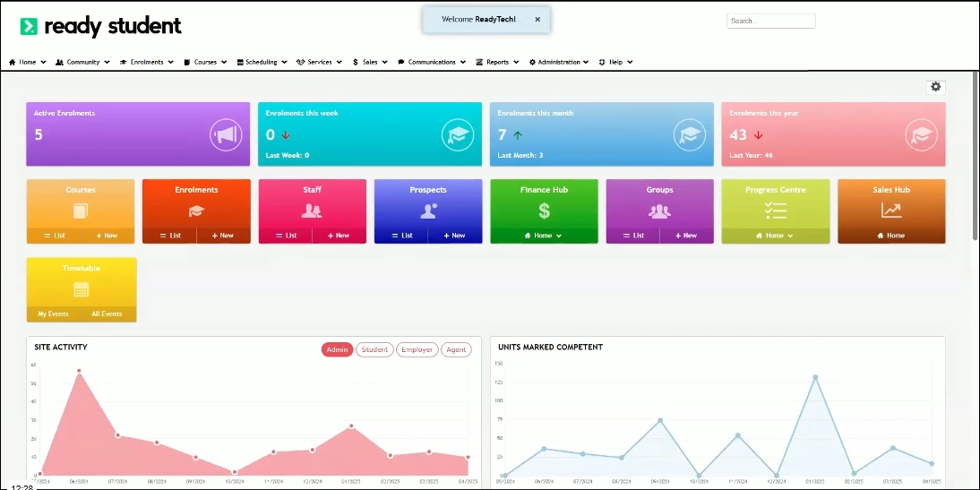Create a New group
This screenshot has height=490, width=980.
coord(686,236)
